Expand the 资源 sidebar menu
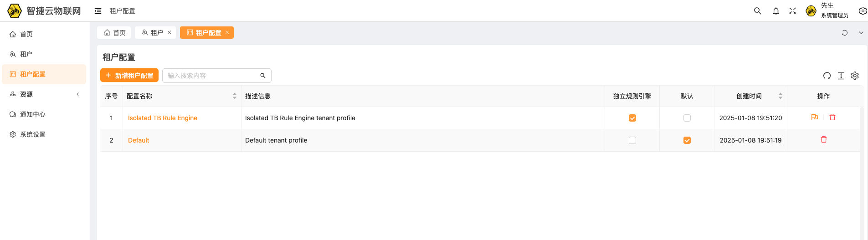The height and width of the screenshot is (240, 868). coord(45,94)
